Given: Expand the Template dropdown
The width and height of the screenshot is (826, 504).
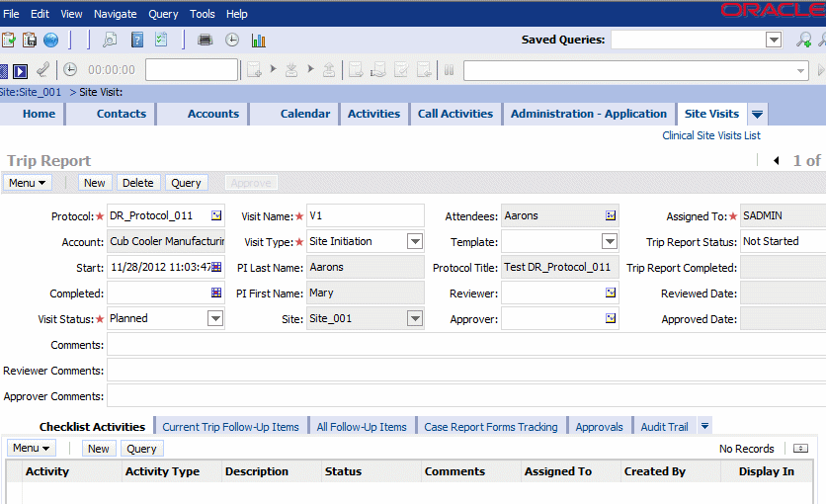Looking at the screenshot, I should (x=610, y=241).
